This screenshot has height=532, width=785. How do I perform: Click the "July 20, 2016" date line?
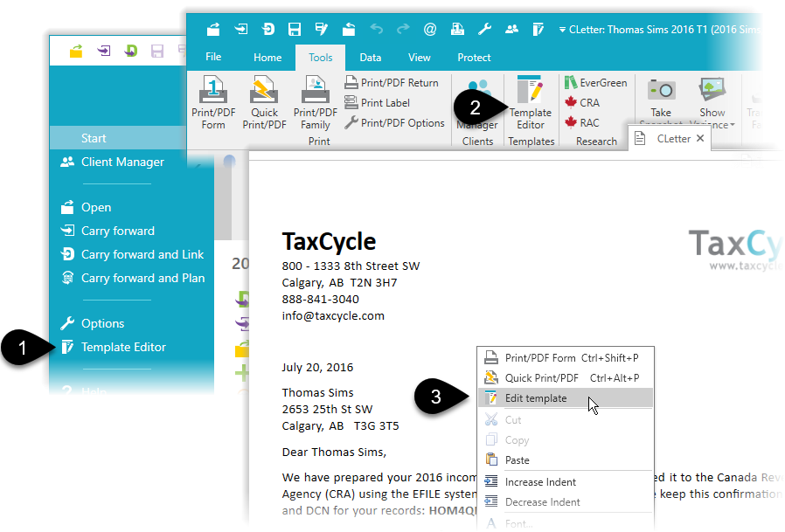(x=317, y=368)
